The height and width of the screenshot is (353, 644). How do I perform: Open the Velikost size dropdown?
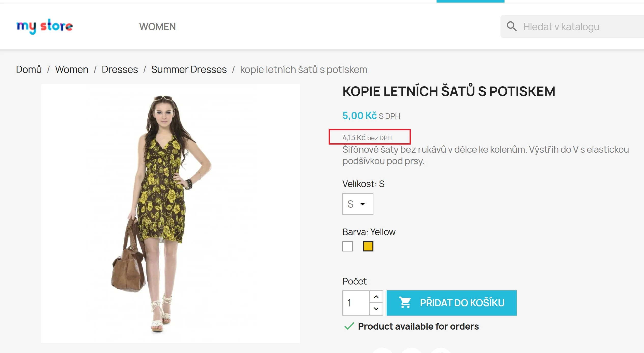coord(357,204)
